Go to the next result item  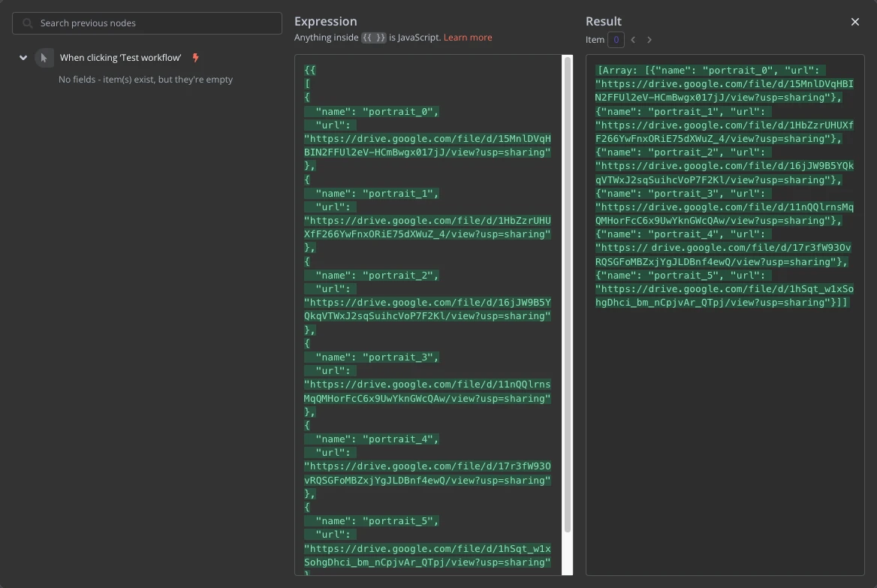click(649, 40)
